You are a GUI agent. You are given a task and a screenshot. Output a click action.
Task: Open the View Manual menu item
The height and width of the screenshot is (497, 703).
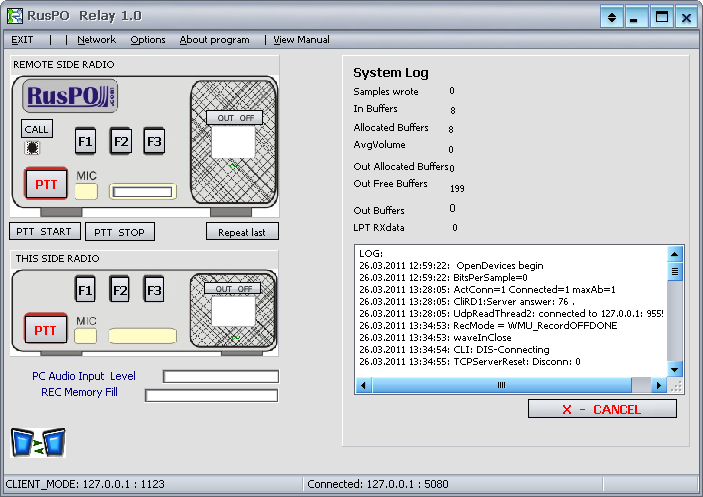[301, 39]
